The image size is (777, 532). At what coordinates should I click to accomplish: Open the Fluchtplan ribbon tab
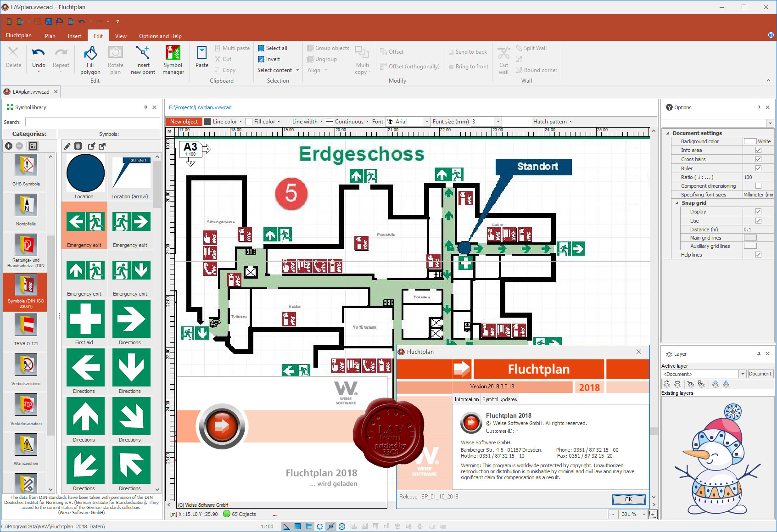19,36
